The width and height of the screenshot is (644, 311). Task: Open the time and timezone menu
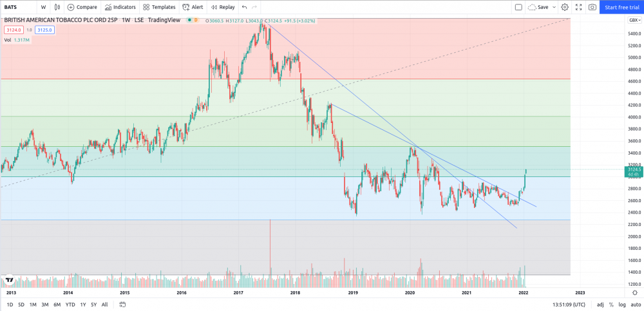pyautogui.click(x=569, y=305)
